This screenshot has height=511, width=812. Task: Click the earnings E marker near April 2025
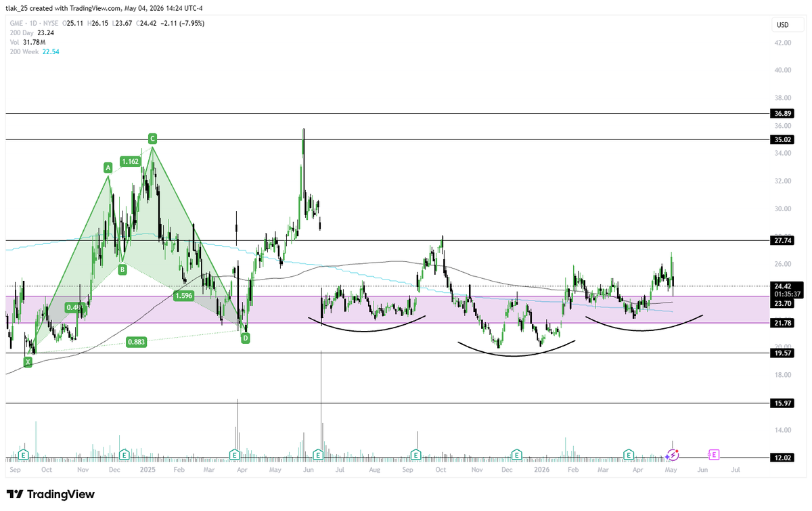234,454
